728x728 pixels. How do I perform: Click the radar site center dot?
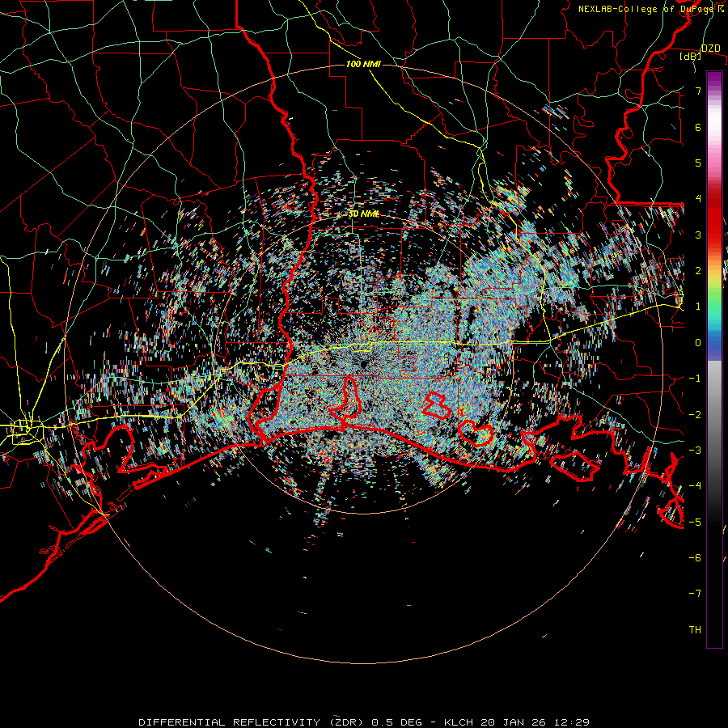(x=363, y=365)
